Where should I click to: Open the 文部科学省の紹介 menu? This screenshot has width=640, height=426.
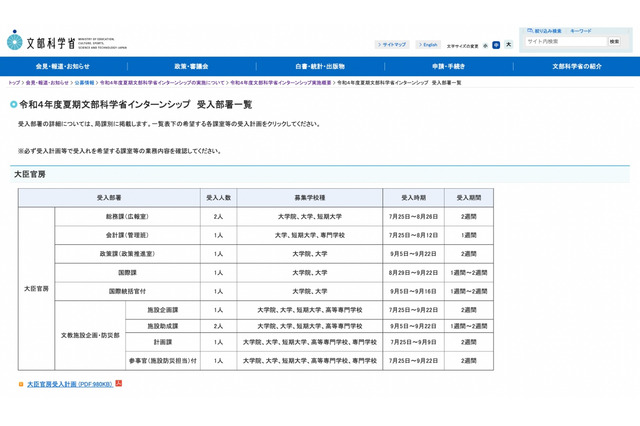coord(577,66)
